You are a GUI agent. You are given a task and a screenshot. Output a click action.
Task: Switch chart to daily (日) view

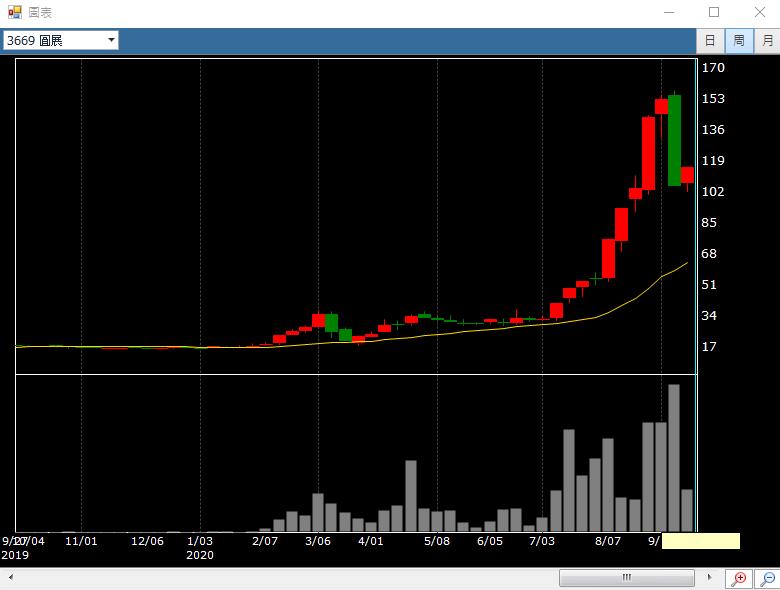(709, 41)
